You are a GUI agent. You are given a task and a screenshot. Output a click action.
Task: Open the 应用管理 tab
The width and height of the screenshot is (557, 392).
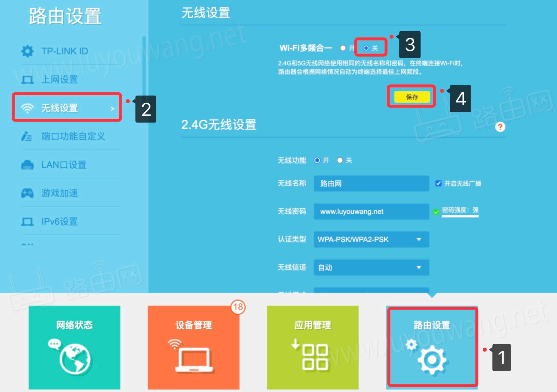click(x=313, y=347)
